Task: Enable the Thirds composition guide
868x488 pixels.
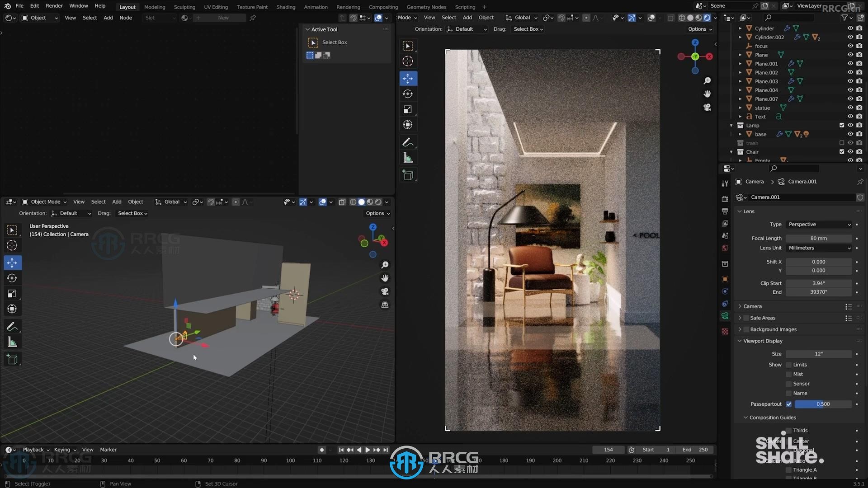Action: [789, 431]
